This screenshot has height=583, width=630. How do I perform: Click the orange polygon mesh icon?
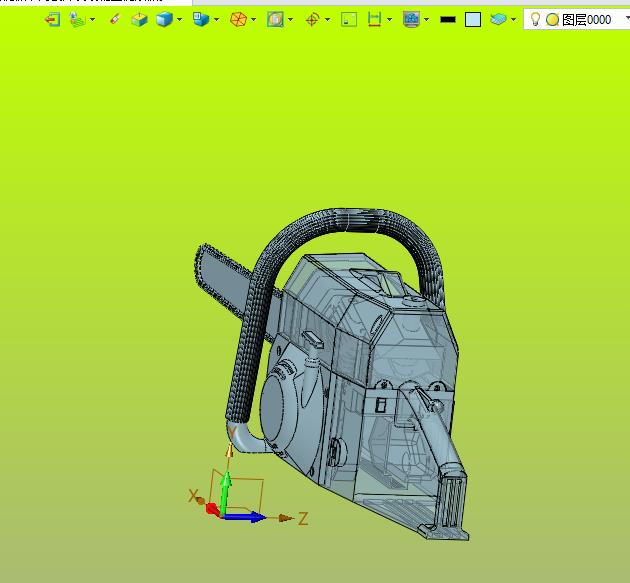[238, 19]
